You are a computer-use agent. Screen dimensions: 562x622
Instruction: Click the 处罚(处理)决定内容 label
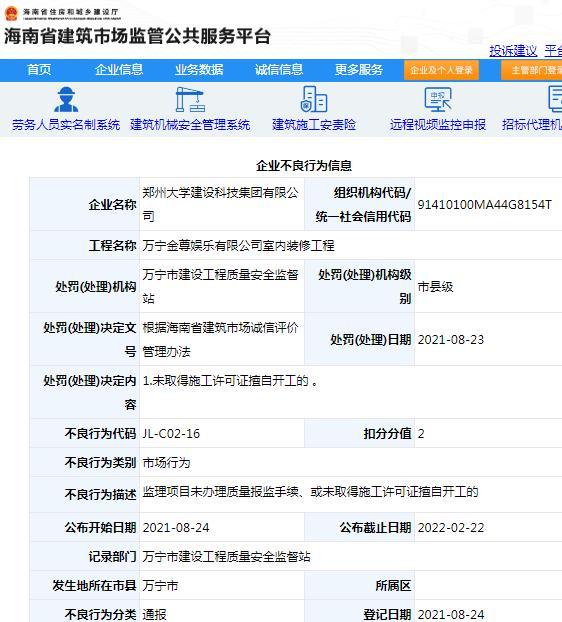(90, 393)
